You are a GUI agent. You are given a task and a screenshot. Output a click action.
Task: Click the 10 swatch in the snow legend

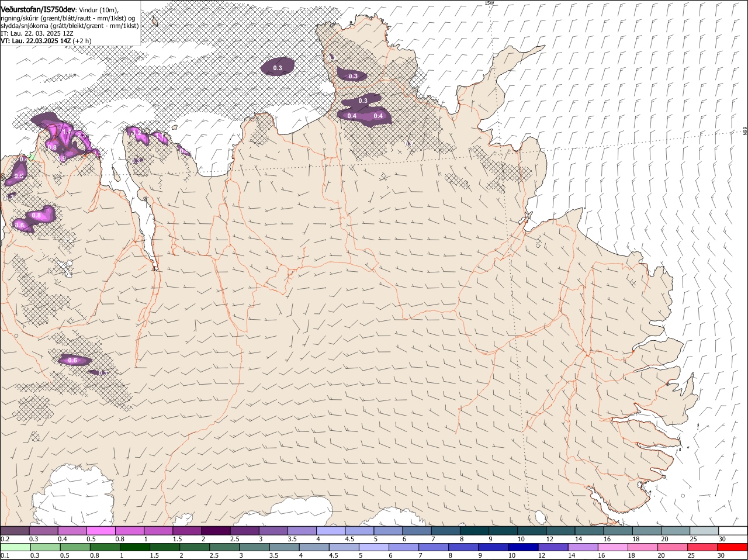click(532, 530)
